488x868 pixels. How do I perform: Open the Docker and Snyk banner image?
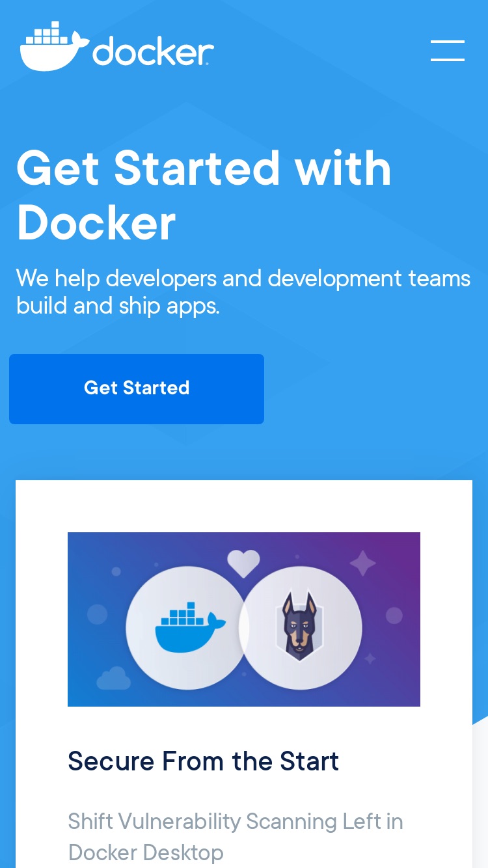pos(244,619)
